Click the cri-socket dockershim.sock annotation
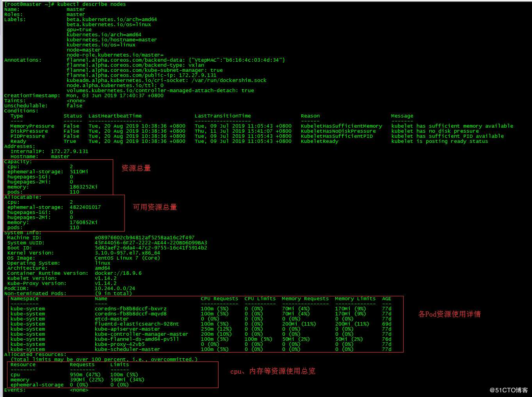 167,80
